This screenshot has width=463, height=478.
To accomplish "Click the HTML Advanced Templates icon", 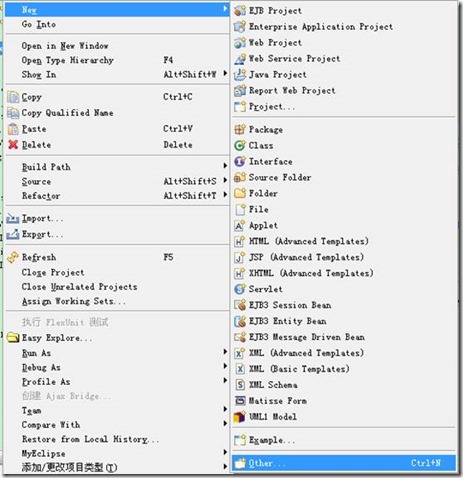I will point(240,241).
